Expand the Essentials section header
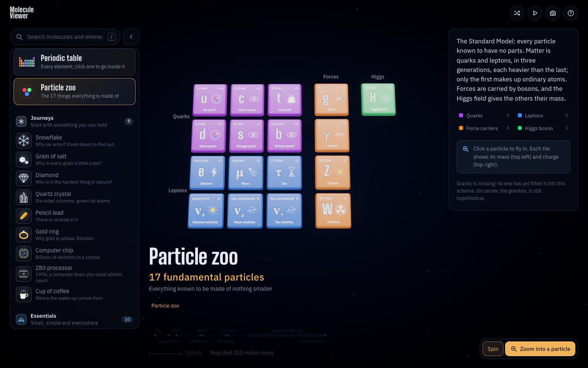Image resolution: width=588 pixels, height=368 pixels. (74, 319)
